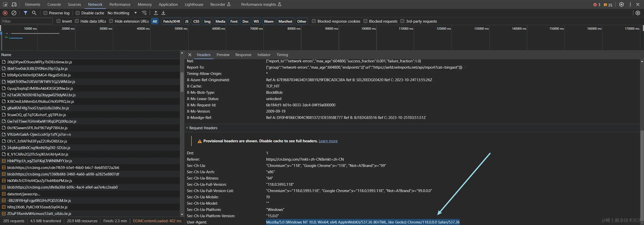The width and height of the screenshot is (644, 225).
Task: Open the network search magnifier
Action: coord(34,13)
